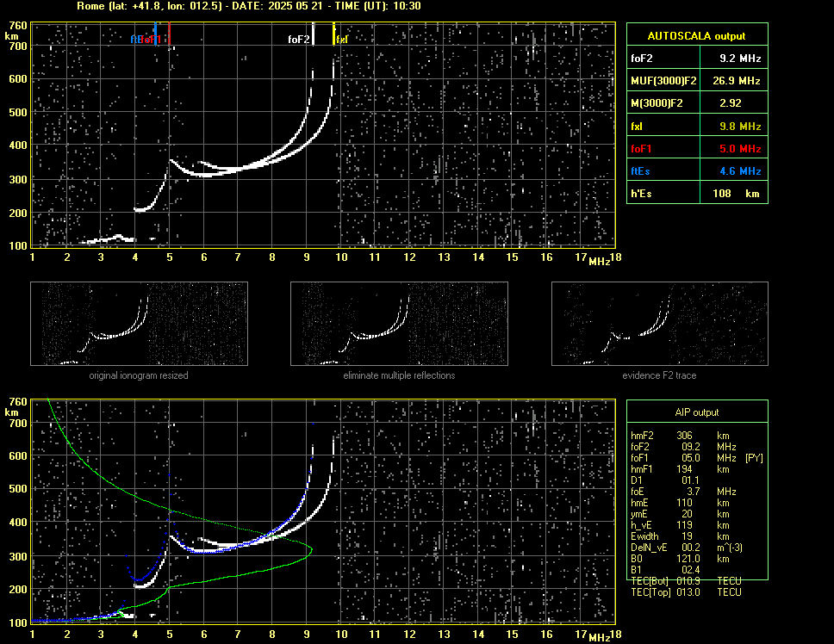This screenshot has width=834, height=644.
Task: Click the 'eliminate multiple reflections' caption
Action: [x=399, y=375]
